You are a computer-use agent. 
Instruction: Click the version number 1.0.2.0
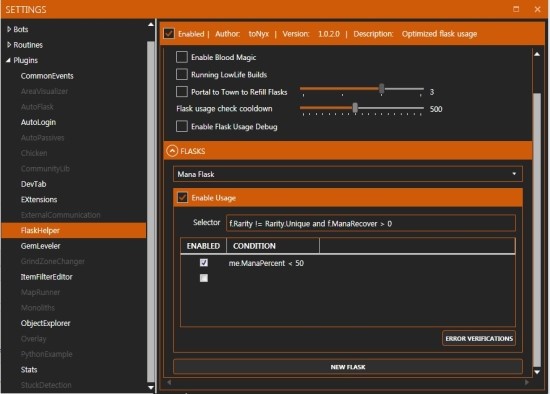click(x=329, y=34)
